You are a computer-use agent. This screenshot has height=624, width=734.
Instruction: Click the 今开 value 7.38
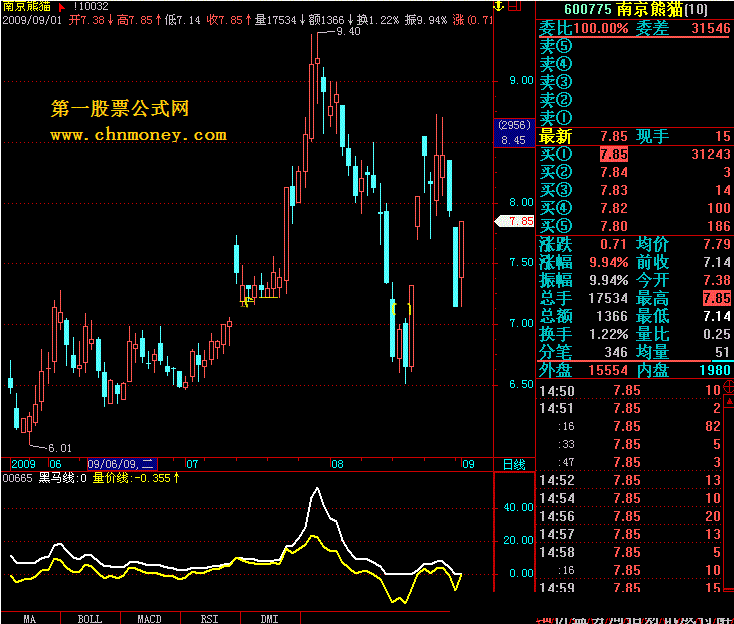717,280
